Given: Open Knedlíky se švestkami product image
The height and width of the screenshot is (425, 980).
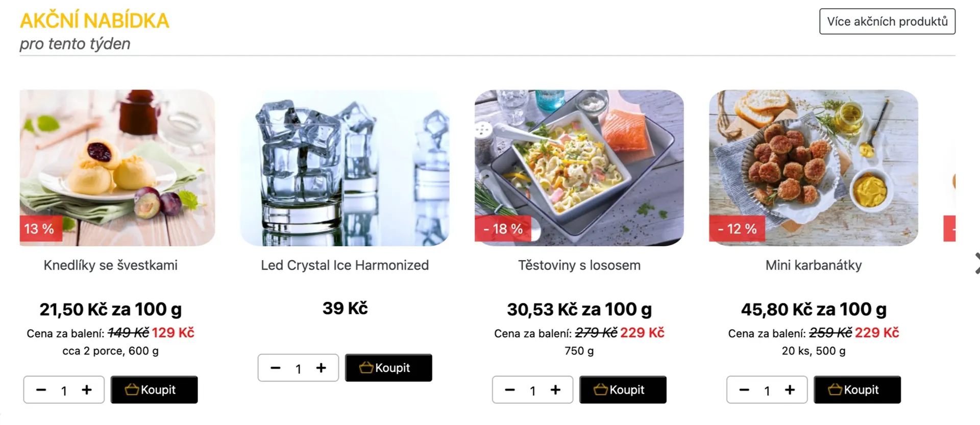Looking at the screenshot, I should (x=117, y=168).
